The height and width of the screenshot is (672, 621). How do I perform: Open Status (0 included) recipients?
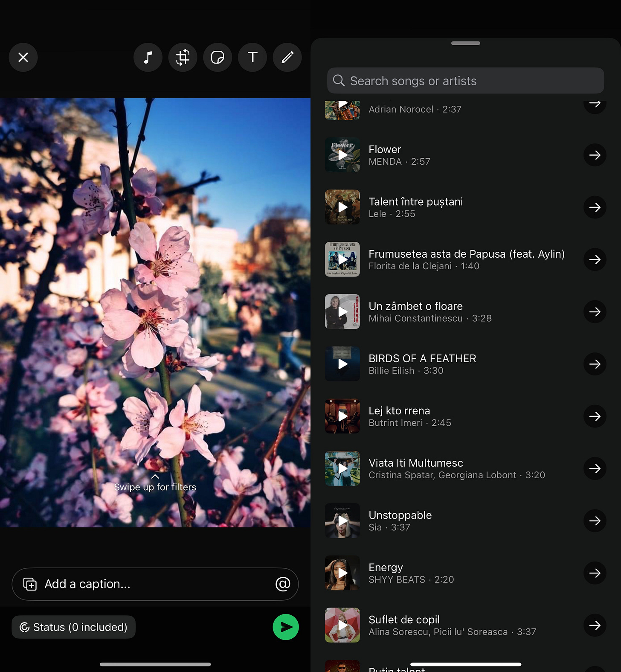(x=73, y=627)
